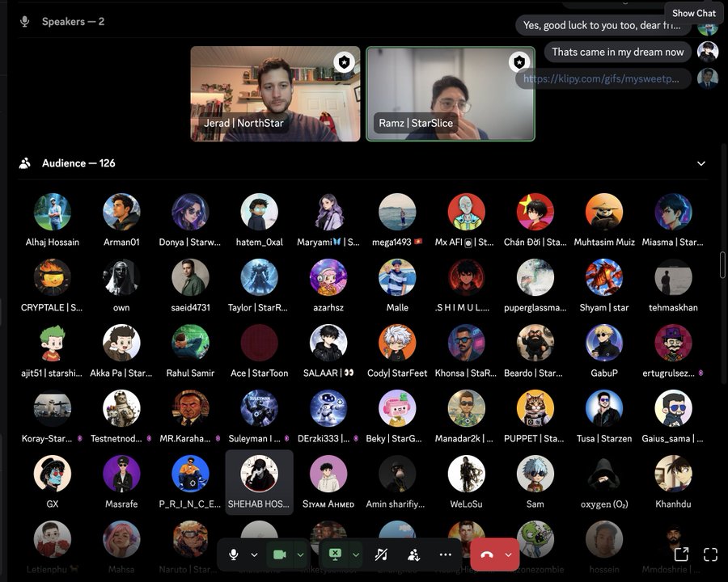Screen dimensions: 728x582
Task: Toggle screen share button
Action: coord(335,555)
